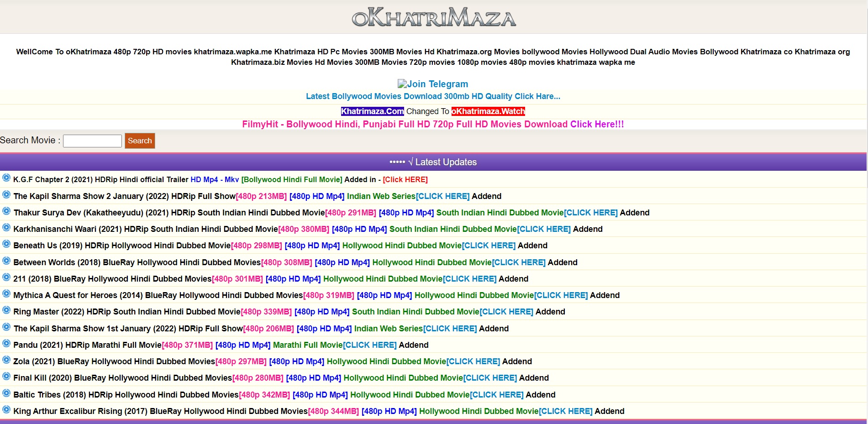
Task: Click [480p 213MB] size link
Action: coord(261,196)
